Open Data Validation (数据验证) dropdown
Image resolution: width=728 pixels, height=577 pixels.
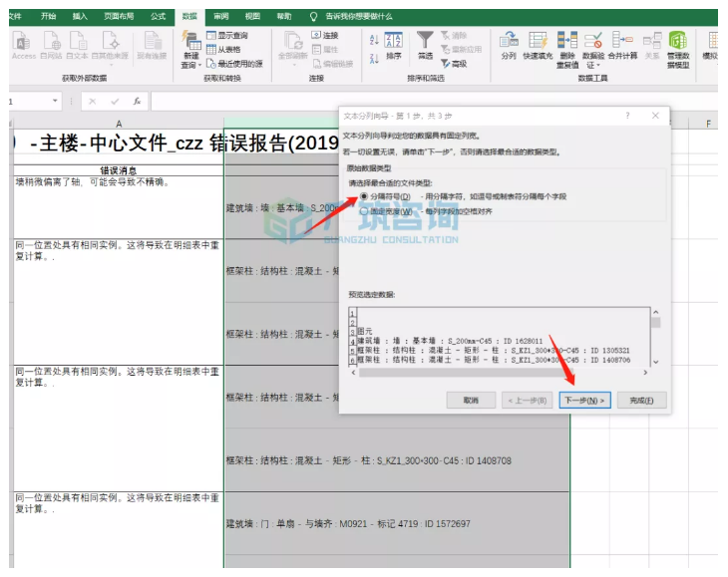(x=593, y=50)
